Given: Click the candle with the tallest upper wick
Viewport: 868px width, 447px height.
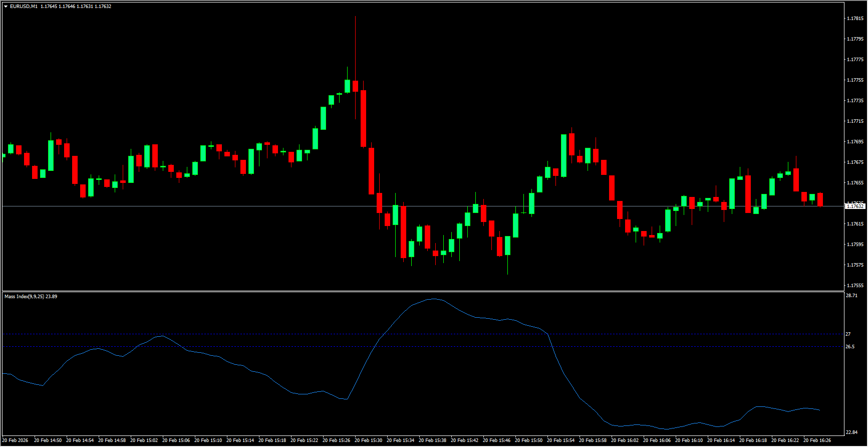Looking at the screenshot, I should pos(356,86).
